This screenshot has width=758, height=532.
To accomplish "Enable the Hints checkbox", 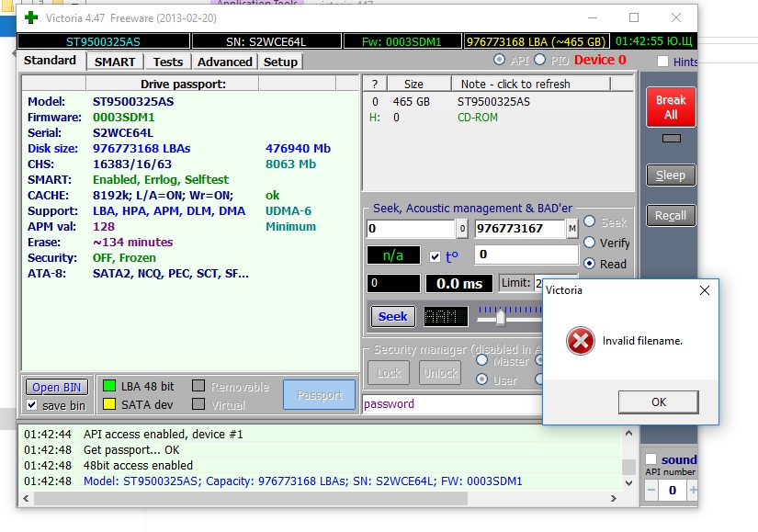I will tap(662, 62).
